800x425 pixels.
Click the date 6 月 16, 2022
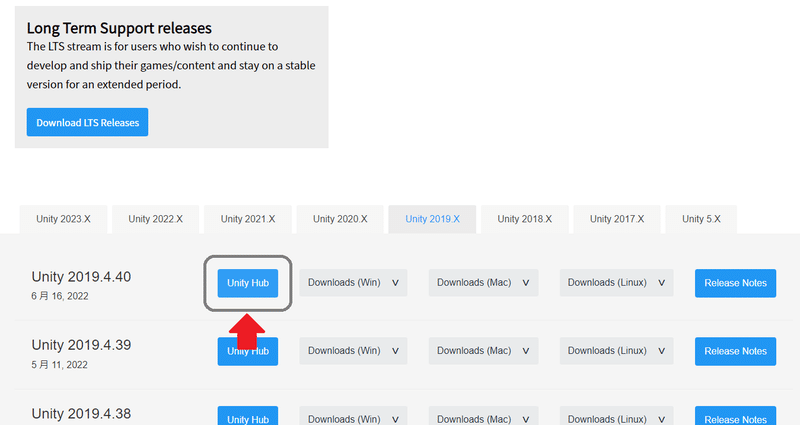click(x=60, y=296)
